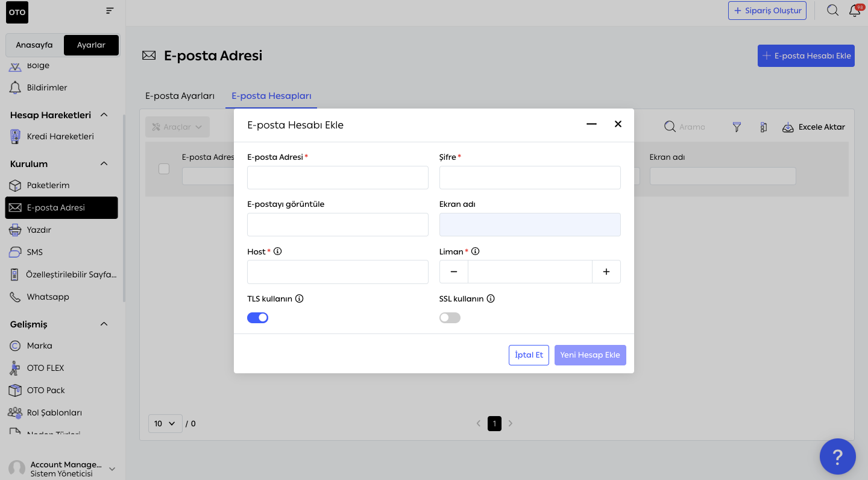Open Özelleştirilebilir Sayfa in sidebar
The image size is (868, 480).
coord(61,274)
